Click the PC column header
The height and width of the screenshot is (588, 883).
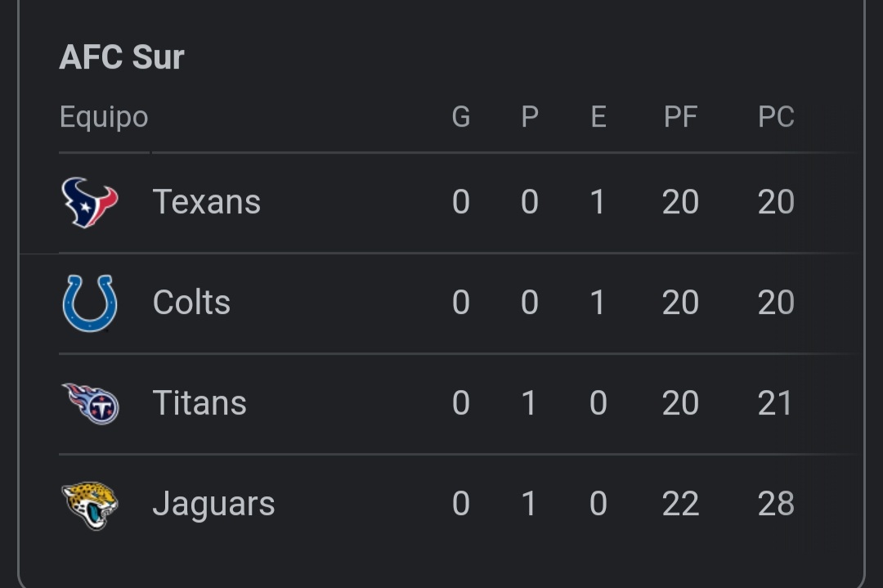click(x=776, y=117)
